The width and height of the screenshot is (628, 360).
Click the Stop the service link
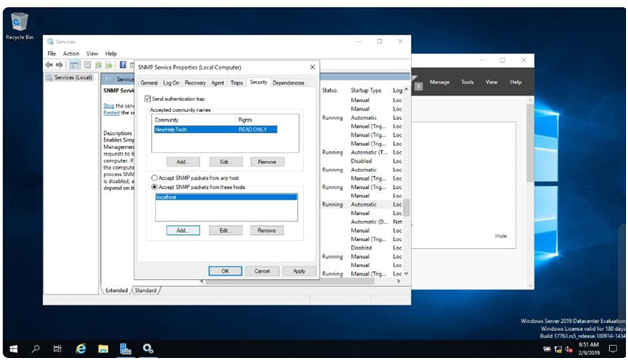pyautogui.click(x=109, y=106)
